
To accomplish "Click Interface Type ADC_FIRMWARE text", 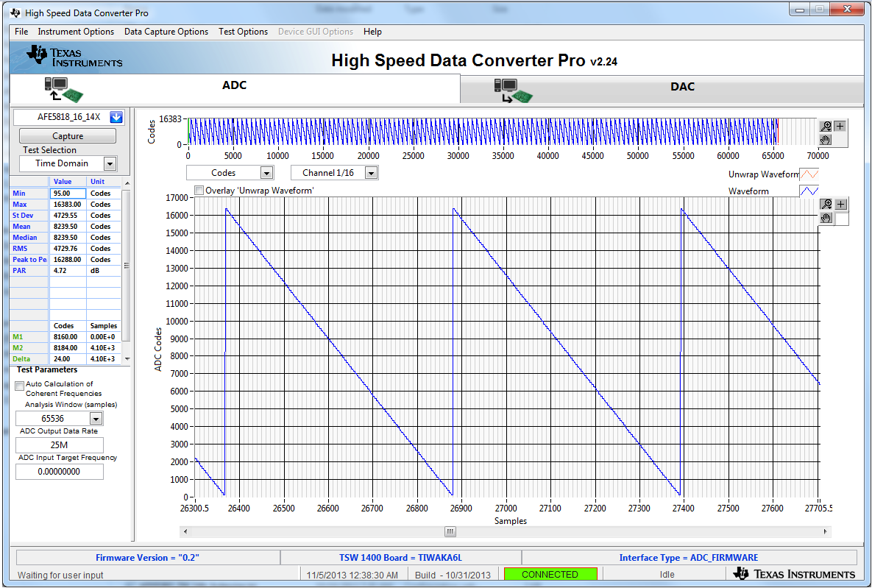I will 689,557.
